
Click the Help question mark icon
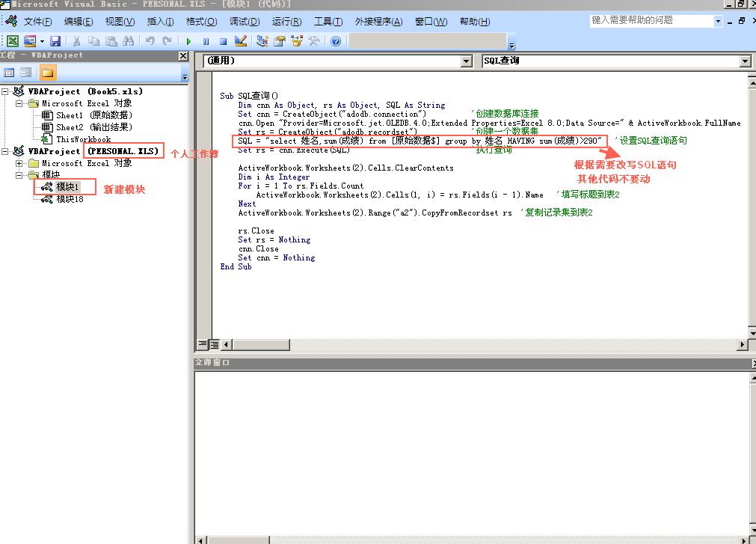[x=336, y=41]
